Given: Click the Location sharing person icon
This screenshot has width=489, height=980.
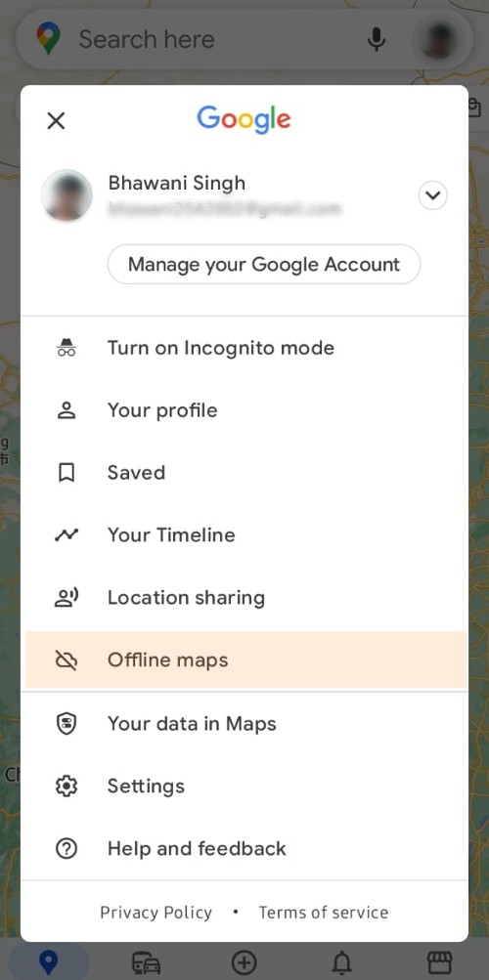Looking at the screenshot, I should pyautogui.click(x=67, y=598).
